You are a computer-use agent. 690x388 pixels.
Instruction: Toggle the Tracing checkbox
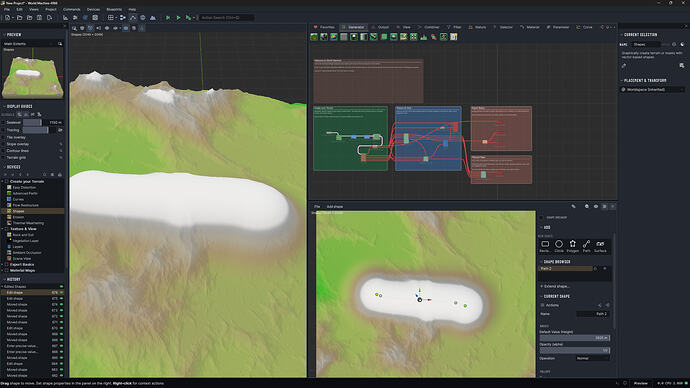4,130
